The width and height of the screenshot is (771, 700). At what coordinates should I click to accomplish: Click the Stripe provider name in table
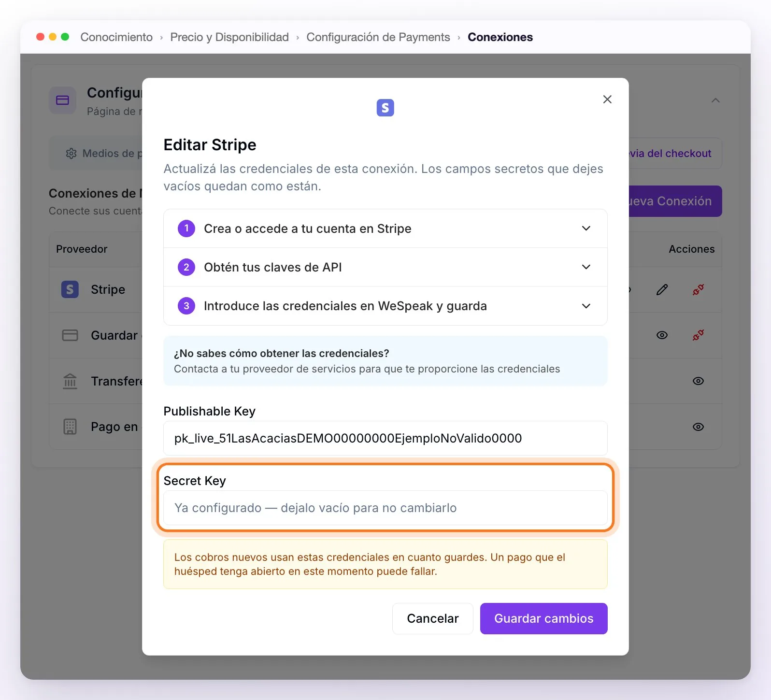pos(108,289)
